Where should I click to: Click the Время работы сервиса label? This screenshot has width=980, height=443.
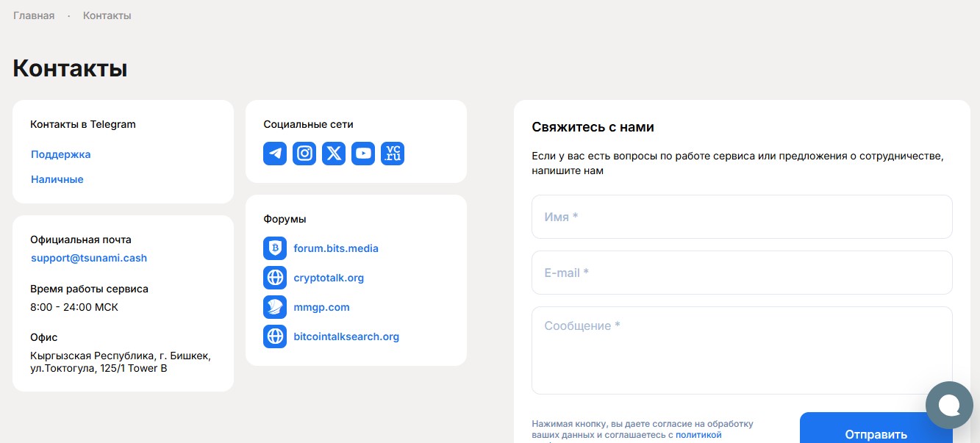click(x=89, y=289)
